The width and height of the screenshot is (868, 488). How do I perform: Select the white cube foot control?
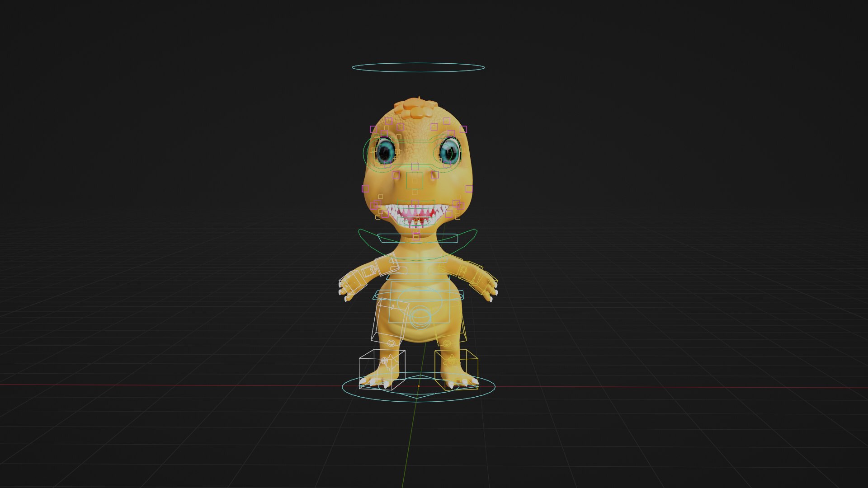coord(382,369)
